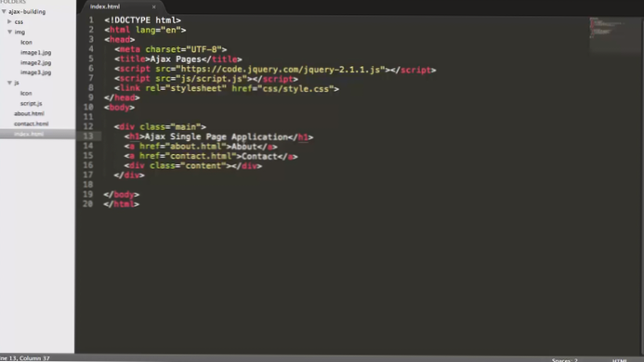Open image2.jpg in the sidebar
Viewport: 644px width, 362px height.
[x=35, y=63]
